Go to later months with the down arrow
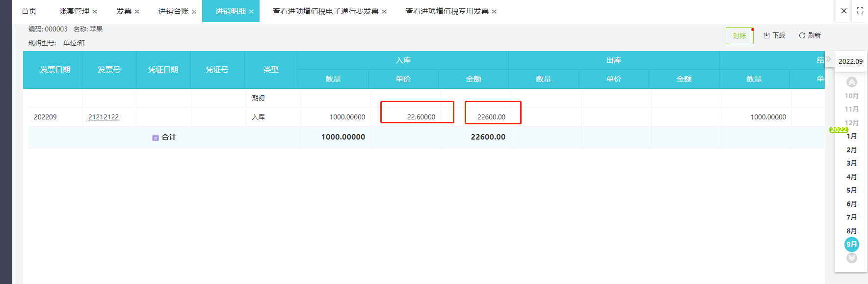 click(x=852, y=258)
